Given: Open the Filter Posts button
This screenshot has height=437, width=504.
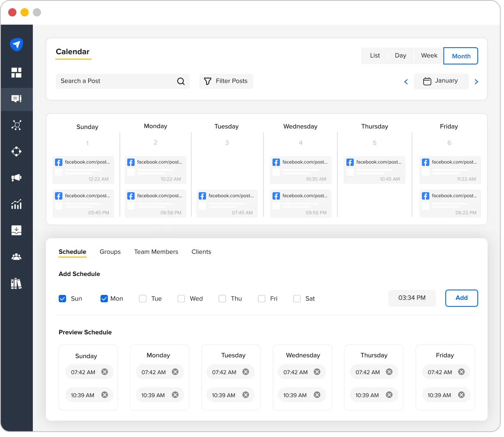Looking at the screenshot, I should click(x=226, y=81).
